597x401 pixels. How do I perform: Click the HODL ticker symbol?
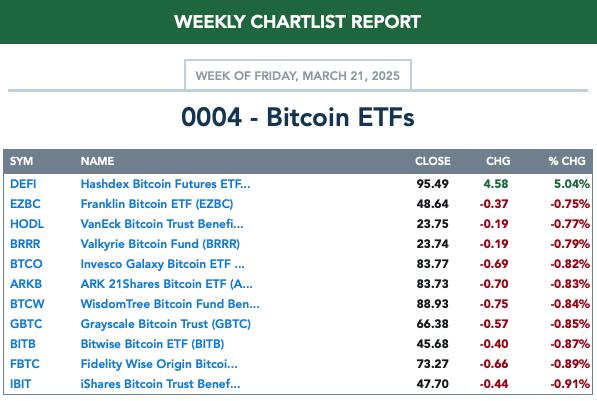coord(27,224)
